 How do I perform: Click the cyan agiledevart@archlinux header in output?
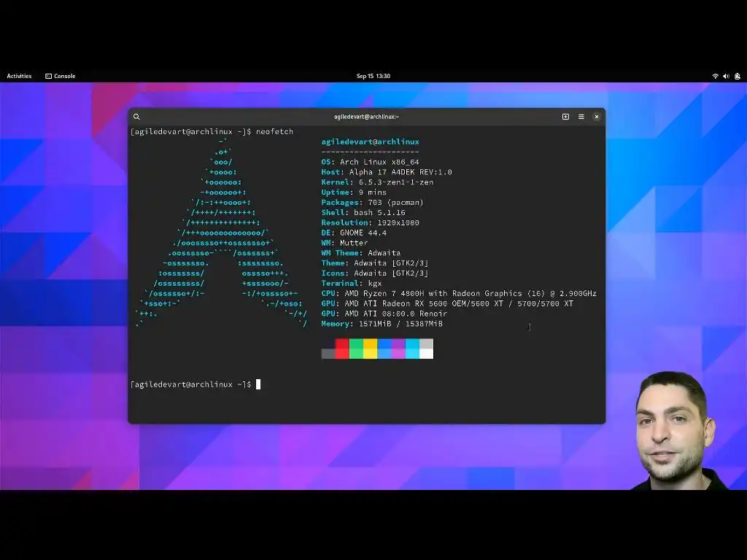[x=370, y=142]
